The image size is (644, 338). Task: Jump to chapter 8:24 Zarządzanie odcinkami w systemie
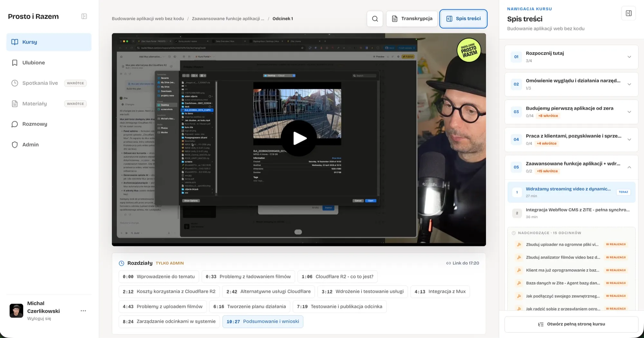169,321
